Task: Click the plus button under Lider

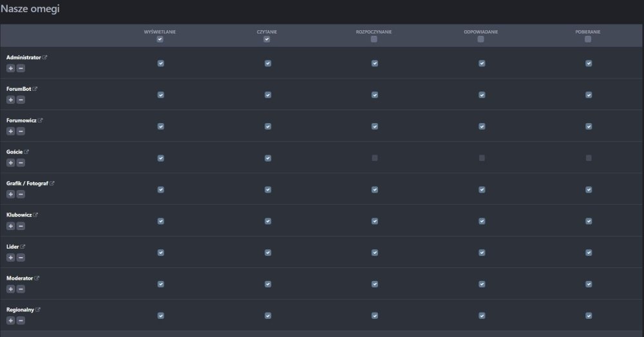Action: tap(10, 258)
